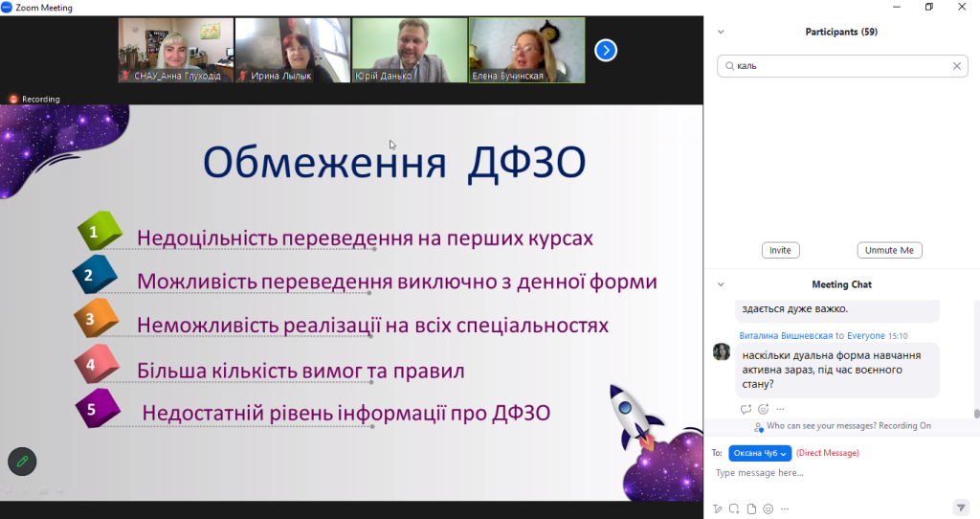Open the text formatting tool in chat
This screenshot has height=519, width=980.
coord(717,508)
